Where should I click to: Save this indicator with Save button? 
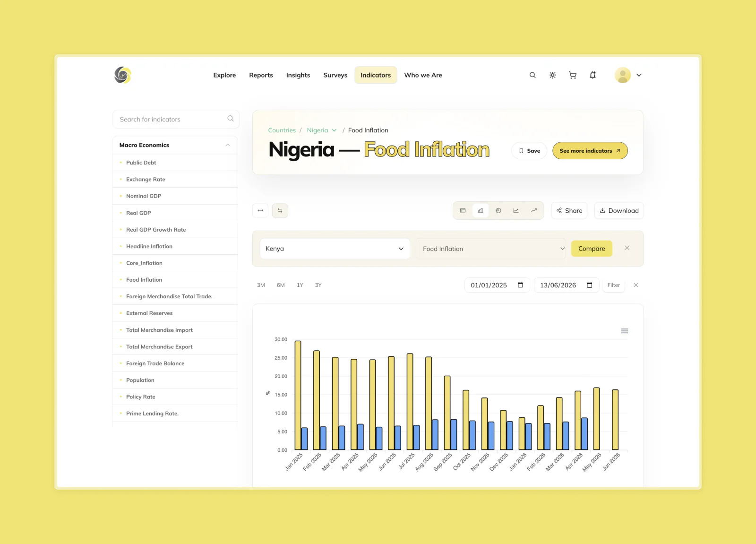[x=529, y=151]
